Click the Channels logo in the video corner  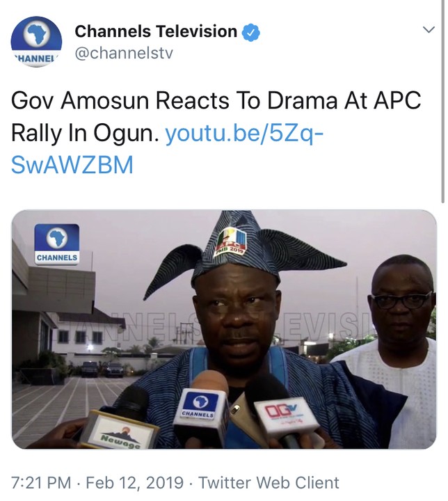(x=57, y=244)
